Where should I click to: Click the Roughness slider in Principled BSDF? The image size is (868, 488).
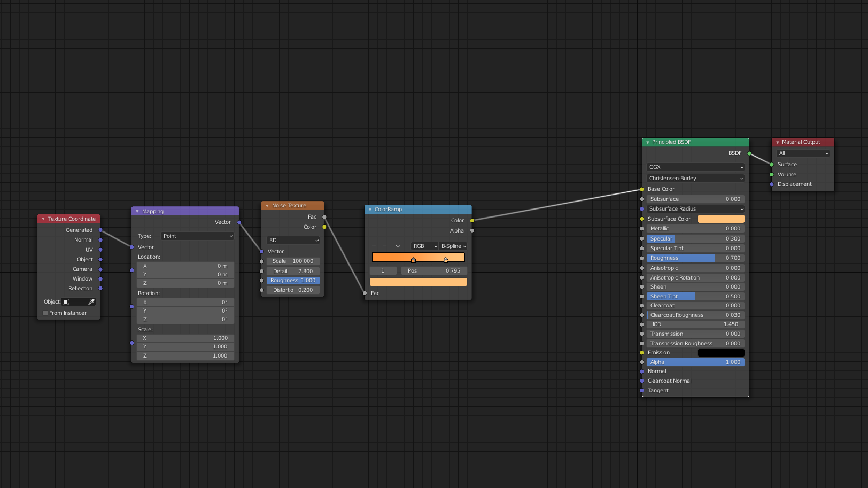click(x=695, y=258)
